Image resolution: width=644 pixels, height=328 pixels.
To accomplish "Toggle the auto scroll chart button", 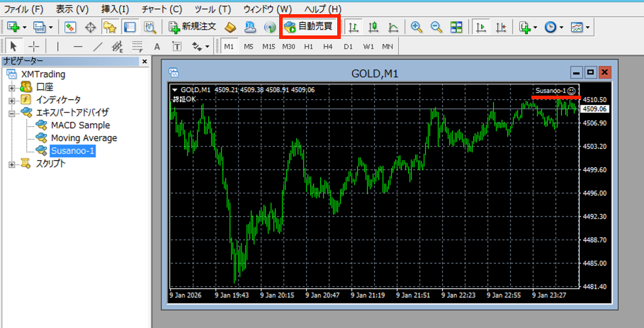I will pyautogui.click(x=482, y=28).
